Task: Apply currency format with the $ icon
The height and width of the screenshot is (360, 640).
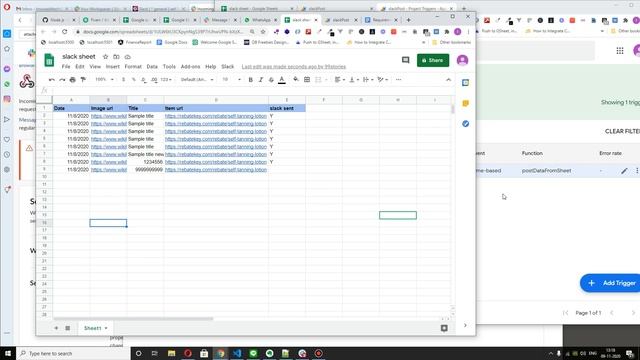Action: click(x=123, y=80)
